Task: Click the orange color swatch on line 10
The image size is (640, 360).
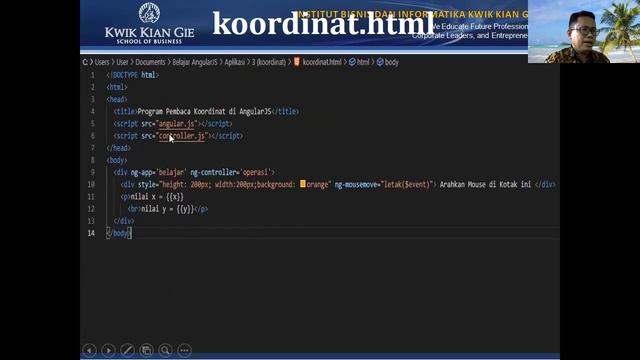Action: (x=303, y=184)
